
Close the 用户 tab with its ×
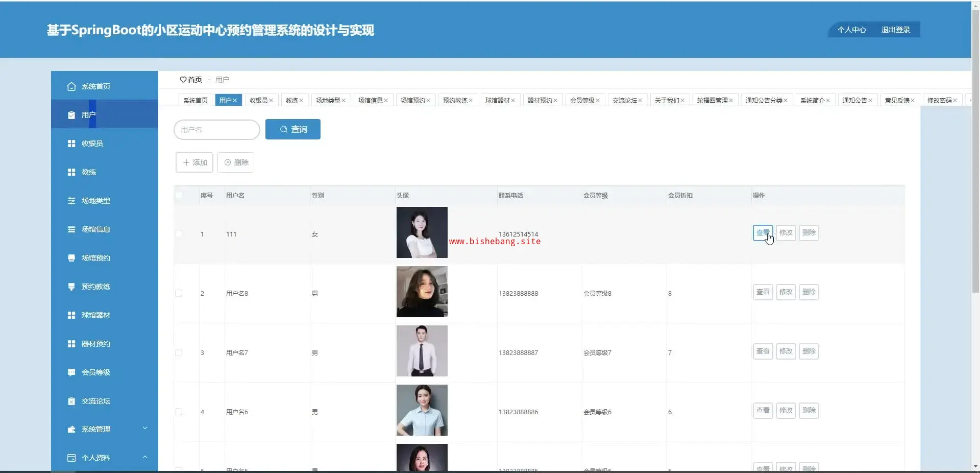click(x=235, y=101)
